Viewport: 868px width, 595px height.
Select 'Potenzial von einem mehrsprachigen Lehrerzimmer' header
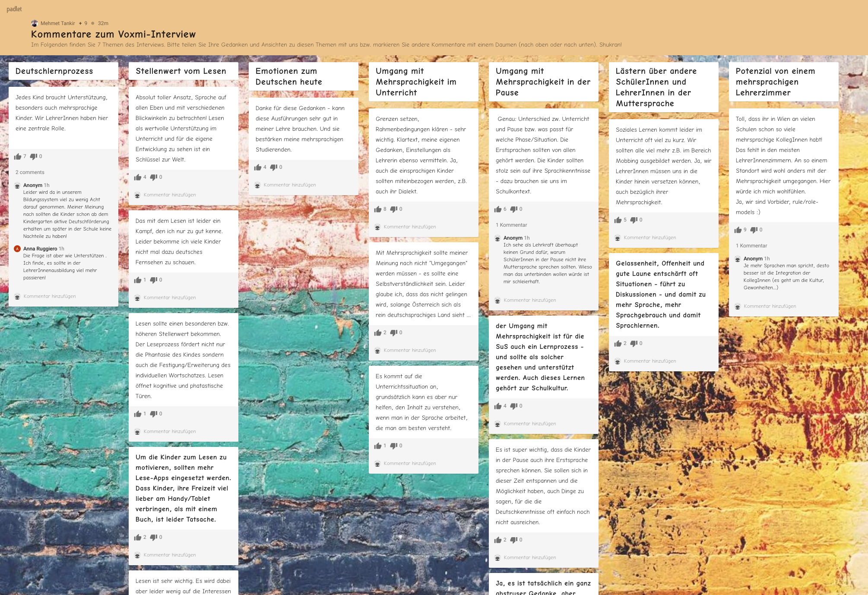click(775, 82)
